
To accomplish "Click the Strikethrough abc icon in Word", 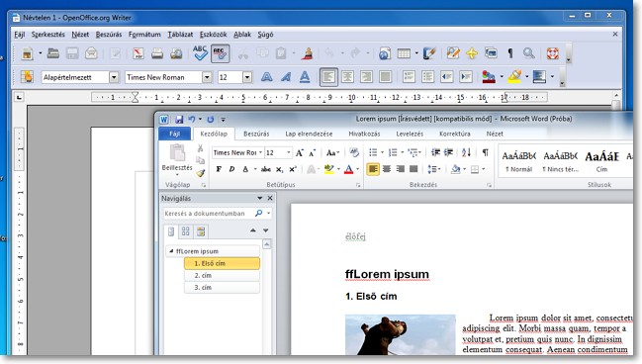I will tap(266, 169).
